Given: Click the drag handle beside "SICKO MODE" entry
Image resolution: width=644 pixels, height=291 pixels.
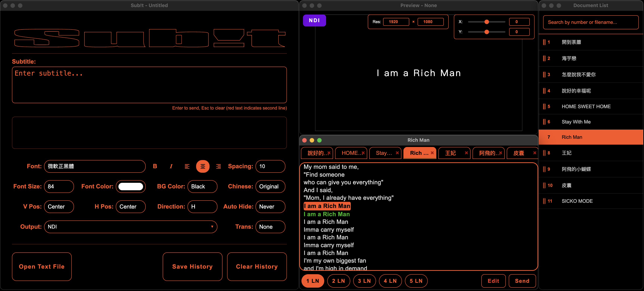Looking at the screenshot, I should click(x=544, y=201).
